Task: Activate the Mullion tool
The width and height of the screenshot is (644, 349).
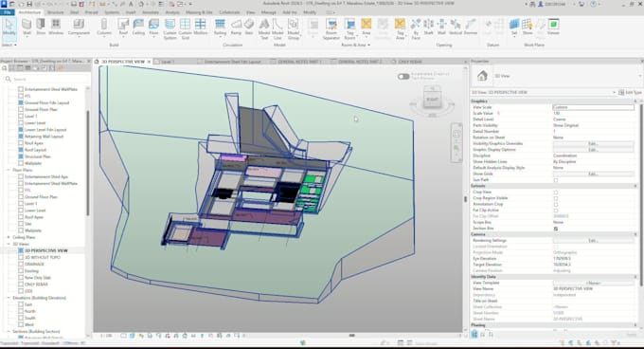Action: [201, 28]
